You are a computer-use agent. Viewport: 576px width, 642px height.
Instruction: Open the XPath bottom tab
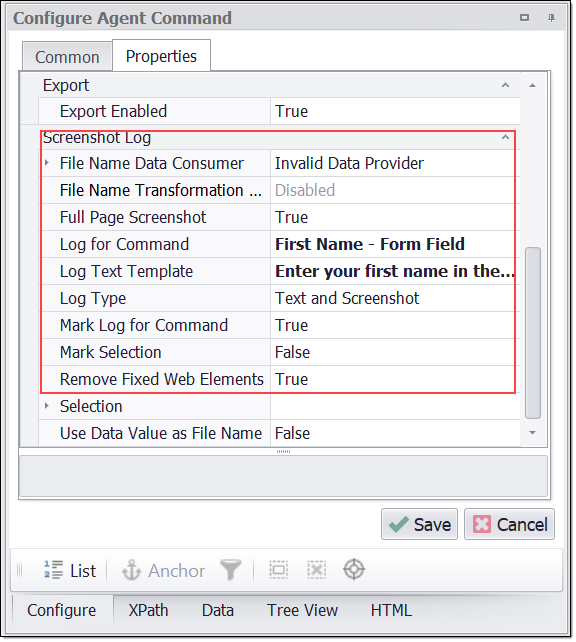point(148,610)
